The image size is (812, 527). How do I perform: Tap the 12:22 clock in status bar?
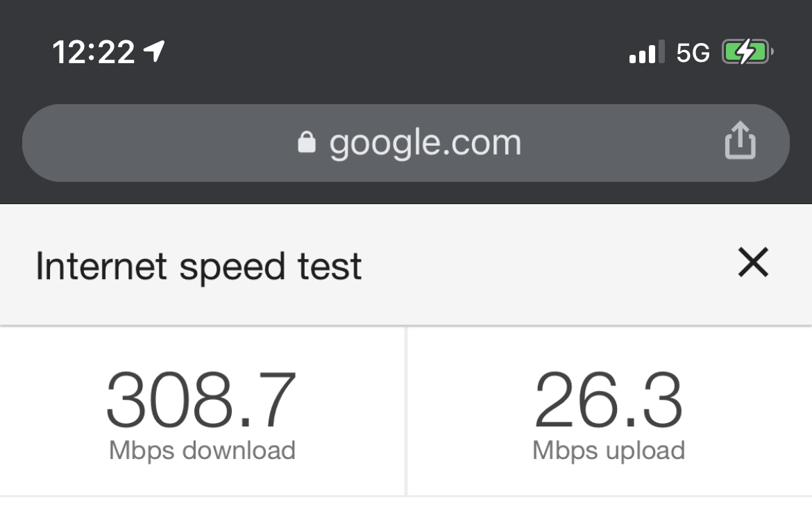coord(93,52)
